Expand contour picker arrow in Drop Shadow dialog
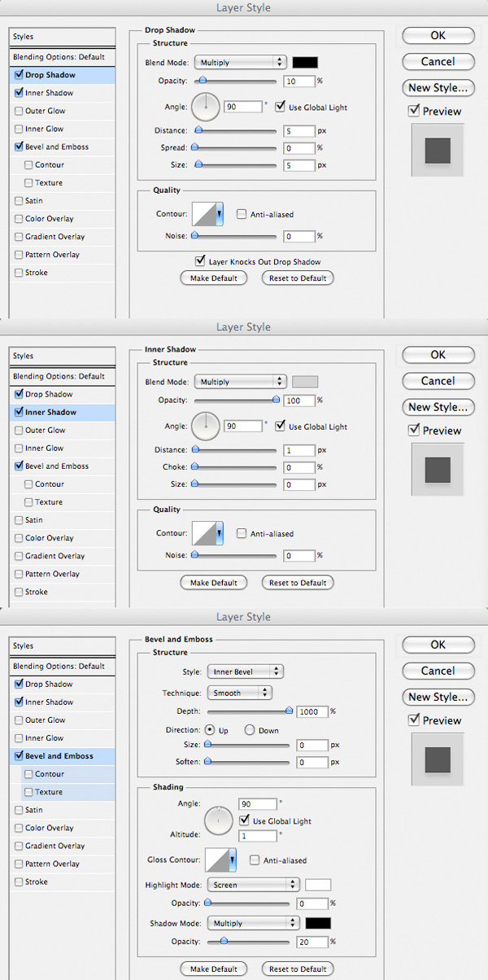488x980 pixels. (220, 214)
